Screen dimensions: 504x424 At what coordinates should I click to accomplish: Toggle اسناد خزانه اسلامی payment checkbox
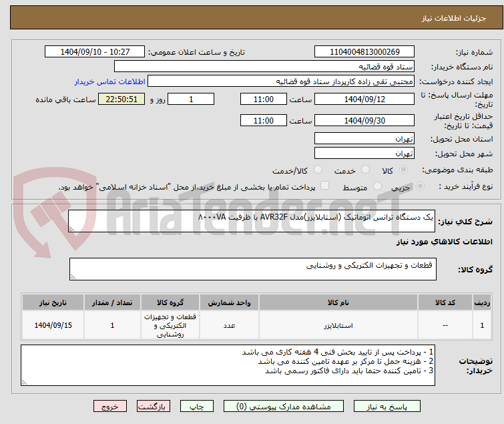click(325, 186)
